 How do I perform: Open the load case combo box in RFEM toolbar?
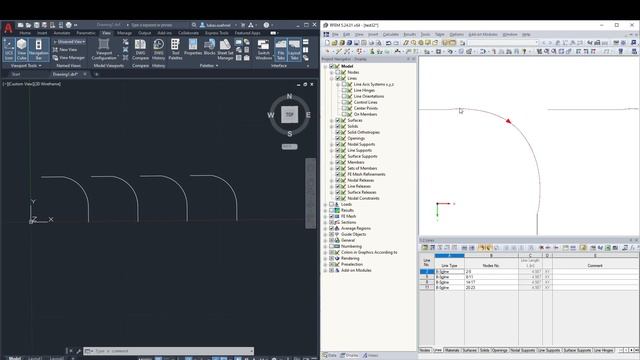point(503,42)
